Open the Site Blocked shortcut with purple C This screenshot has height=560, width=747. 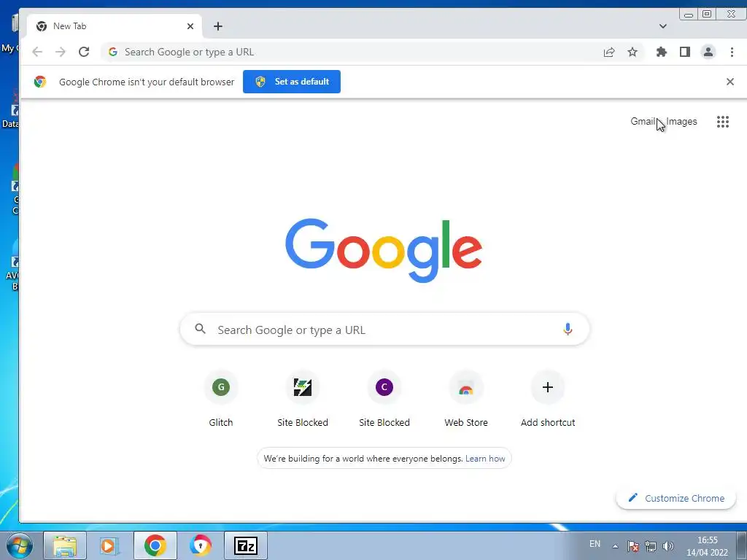click(x=384, y=399)
